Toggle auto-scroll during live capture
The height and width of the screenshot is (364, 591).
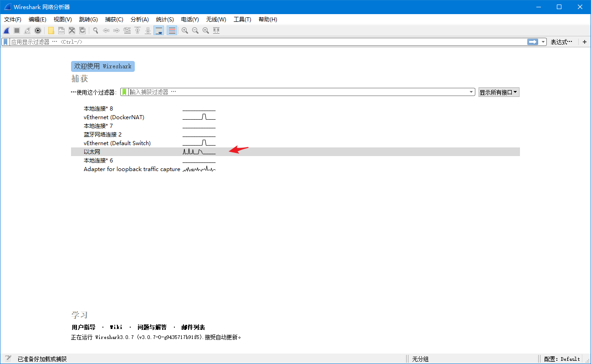coord(159,30)
